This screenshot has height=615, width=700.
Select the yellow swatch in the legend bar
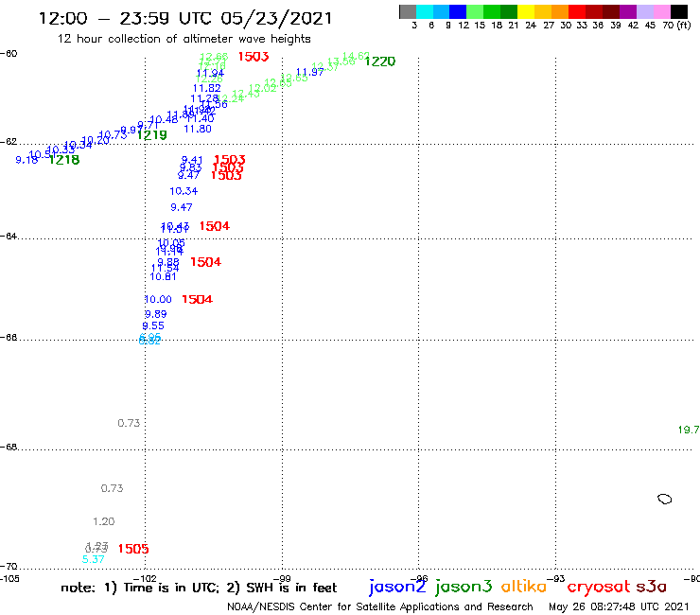click(526, 12)
